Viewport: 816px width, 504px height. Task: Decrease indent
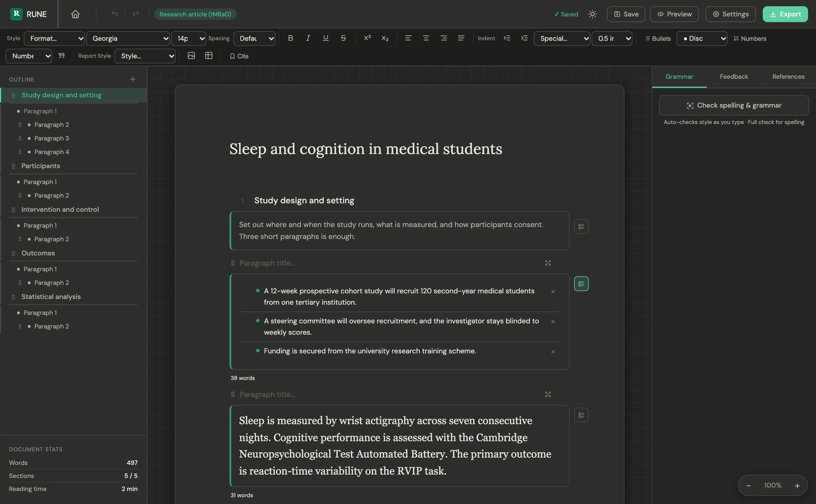507,38
